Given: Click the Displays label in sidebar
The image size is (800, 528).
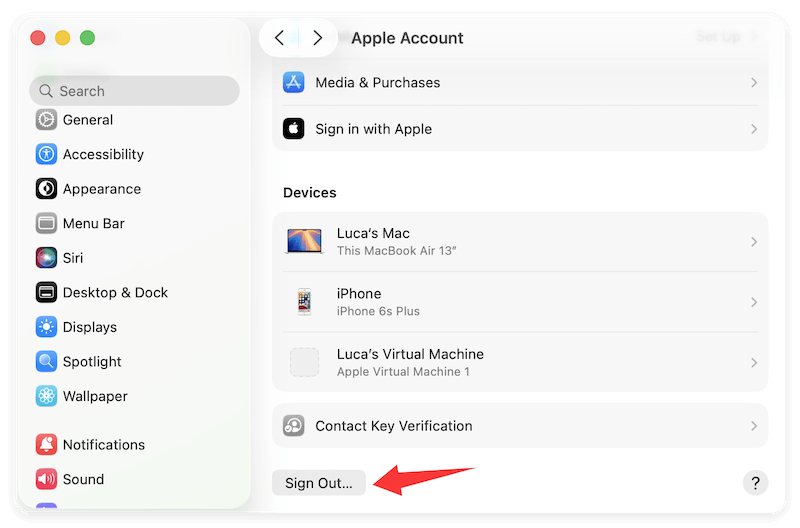Looking at the screenshot, I should click(90, 327).
